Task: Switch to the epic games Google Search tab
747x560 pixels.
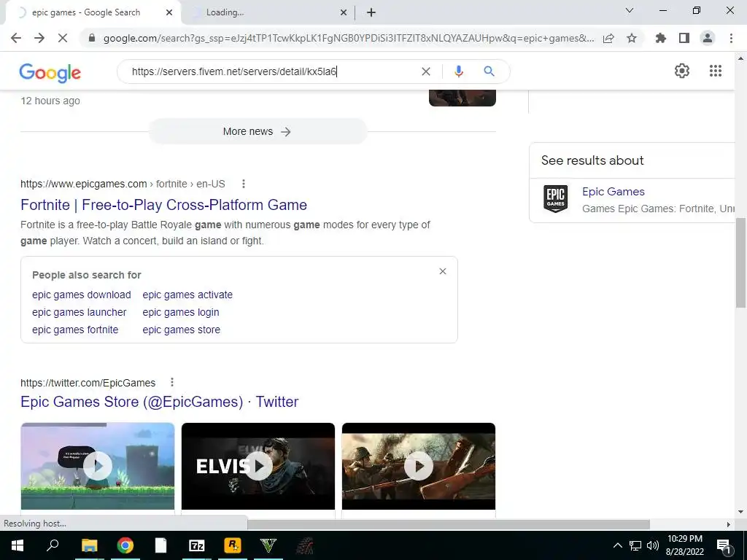Action: coord(86,12)
